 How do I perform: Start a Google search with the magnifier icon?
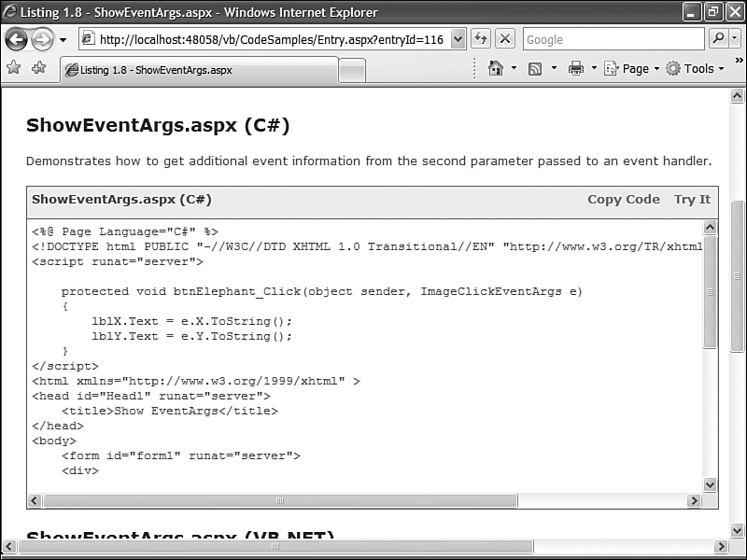click(x=719, y=38)
